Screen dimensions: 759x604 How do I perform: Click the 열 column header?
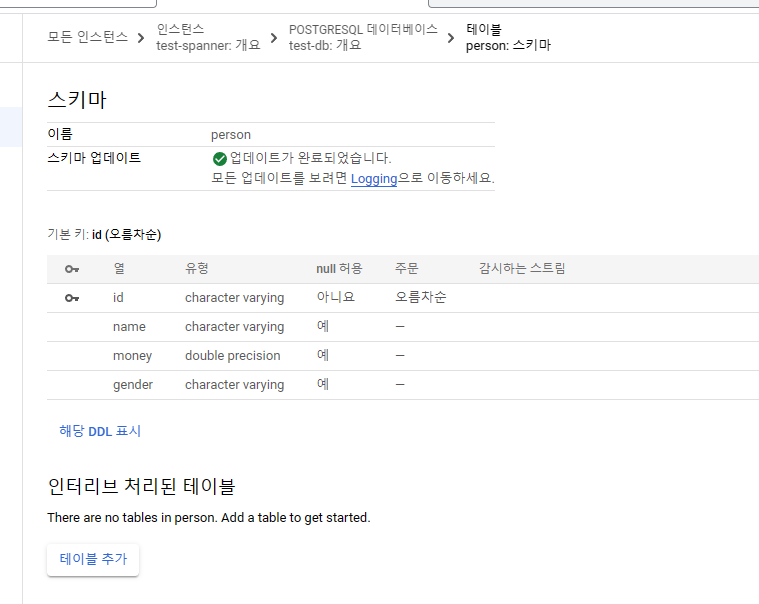coord(119,269)
